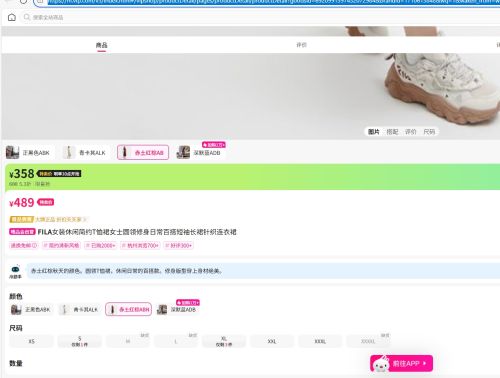The height and width of the screenshot is (378, 500).
Task: Click the magnifier search icon
Action: tap(27, 17)
